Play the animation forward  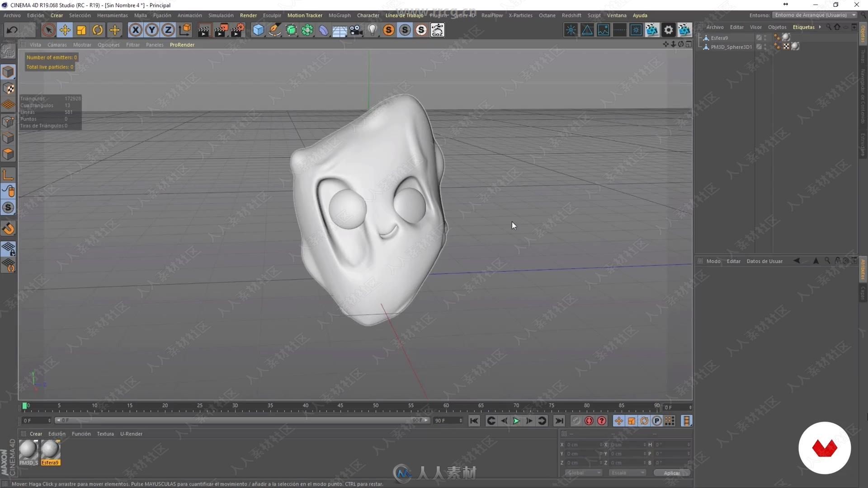coord(516,421)
